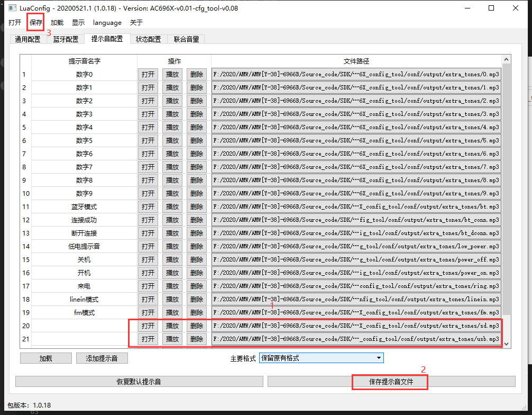Screen dimensions: 532x415
Task: Switch to the 状态配置 tab
Action: coord(148,39)
